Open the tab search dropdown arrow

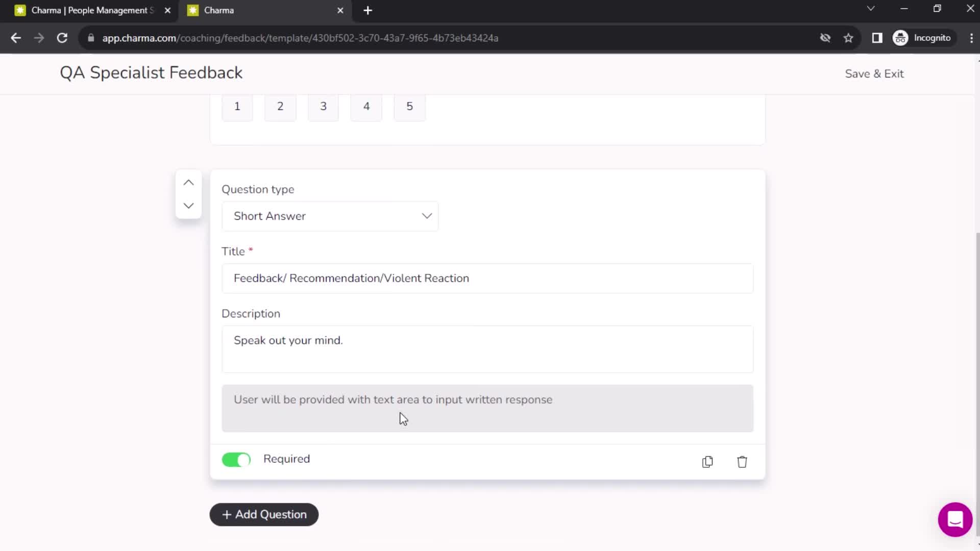pyautogui.click(x=871, y=9)
